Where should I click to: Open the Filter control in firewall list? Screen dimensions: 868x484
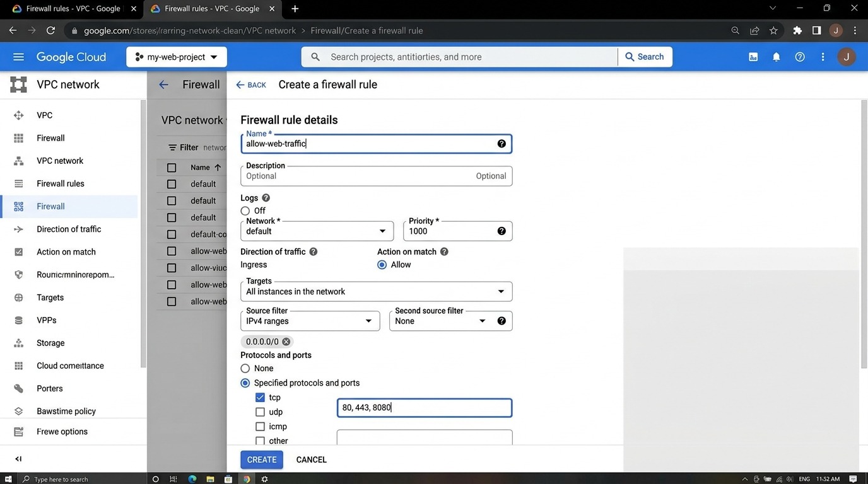[x=183, y=147]
